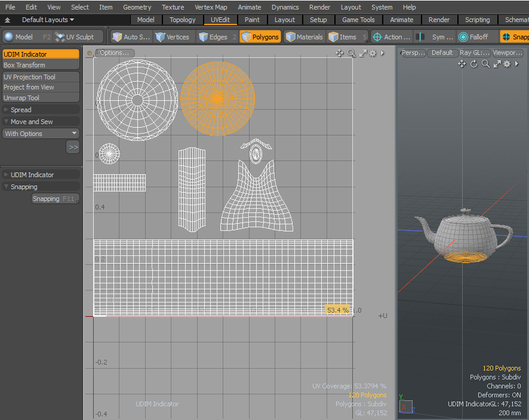The image size is (529, 420).
Task: Click the 53.4 % coverage indicator
Action: click(x=337, y=310)
